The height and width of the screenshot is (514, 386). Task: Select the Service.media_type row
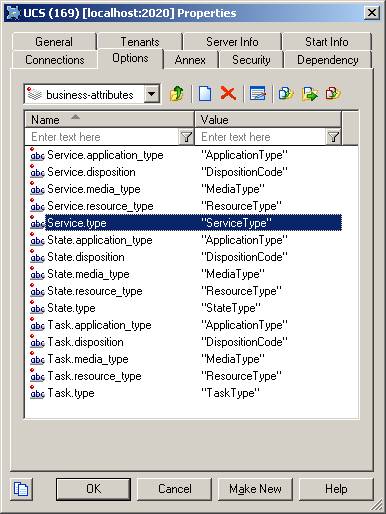coord(186,189)
